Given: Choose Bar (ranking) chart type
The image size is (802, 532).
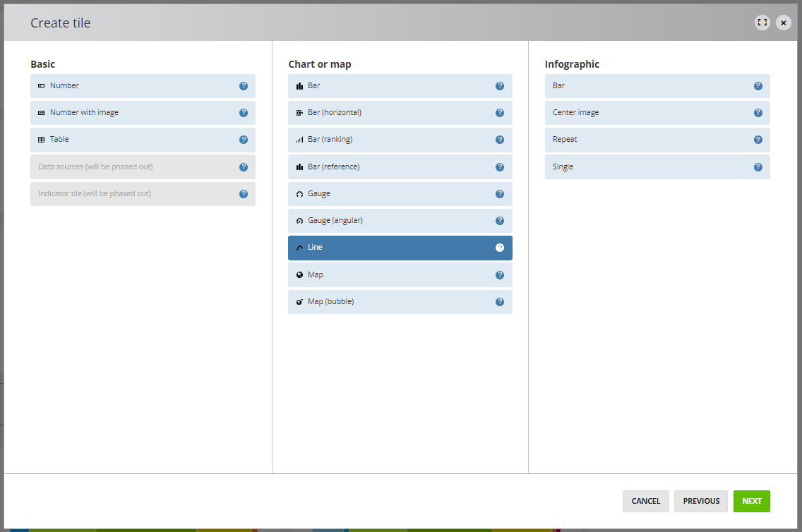Looking at the screenshot, I should 400,140.
